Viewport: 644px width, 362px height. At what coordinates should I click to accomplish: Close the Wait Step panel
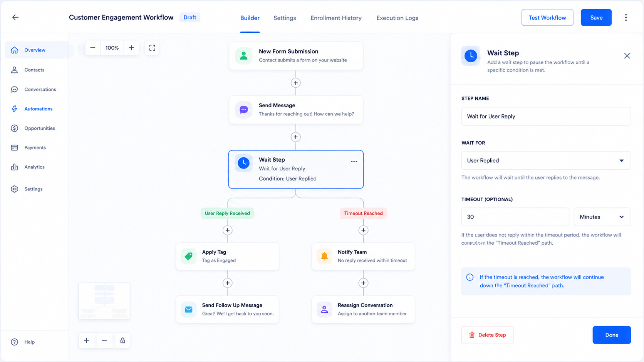[x=627, y=56]
